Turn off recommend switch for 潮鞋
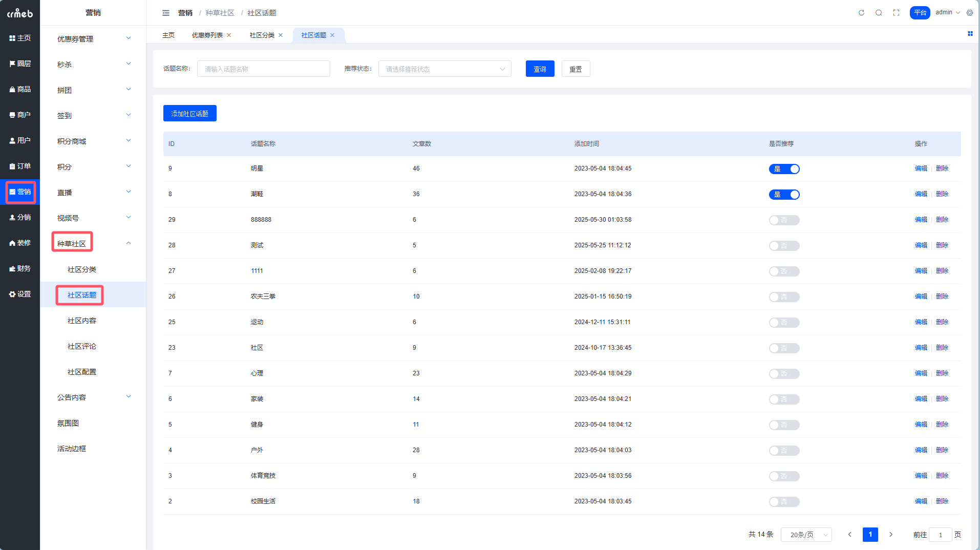The image size is (980, 550). click(x=784, y=195)
